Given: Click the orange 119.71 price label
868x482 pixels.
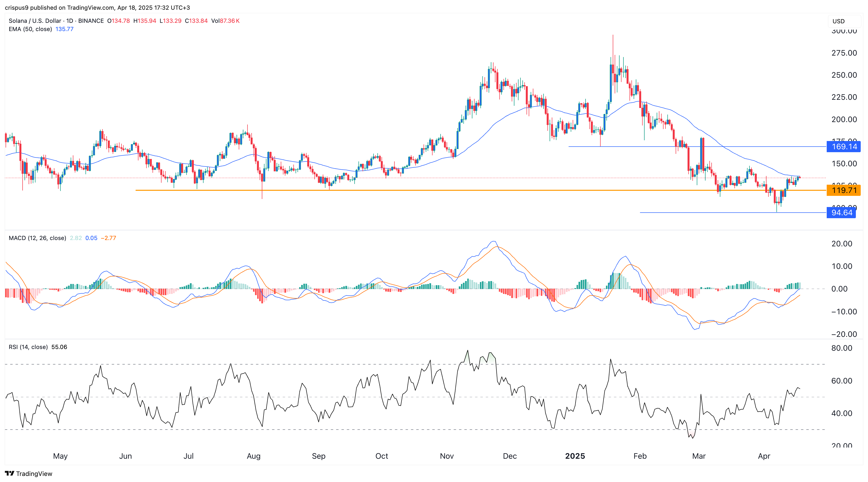Looking at the screenshot, I should click(x=844, y=190).
